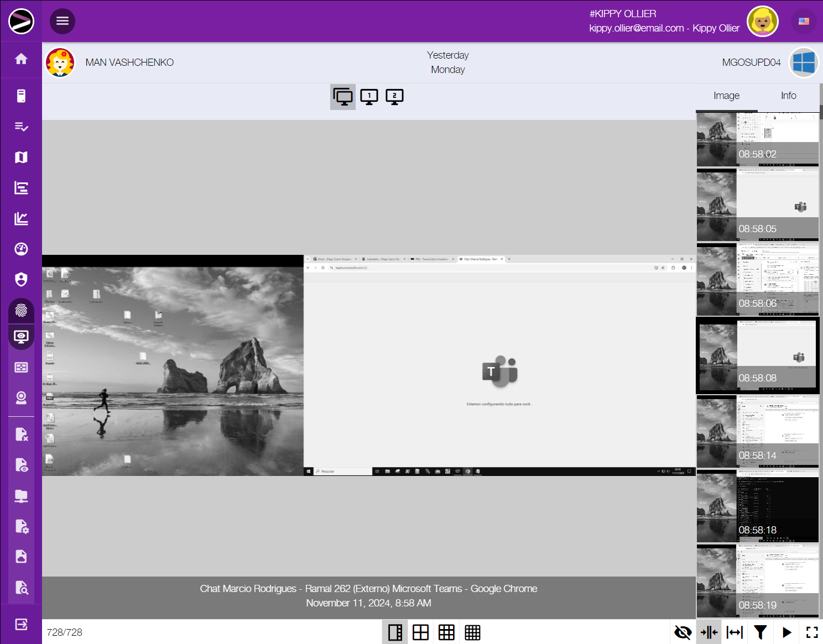
Task: Open the speedometer dashboard icon
Action: click(21, 249)
